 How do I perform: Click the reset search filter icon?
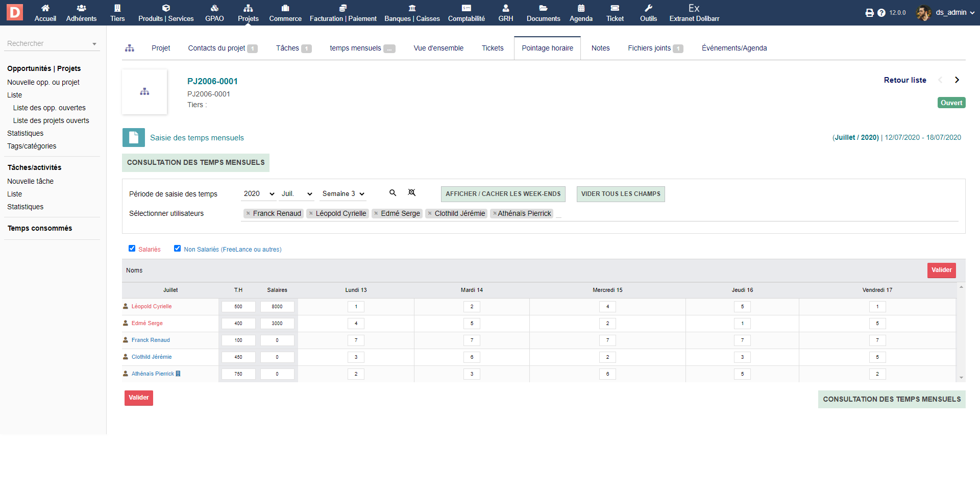411,193
